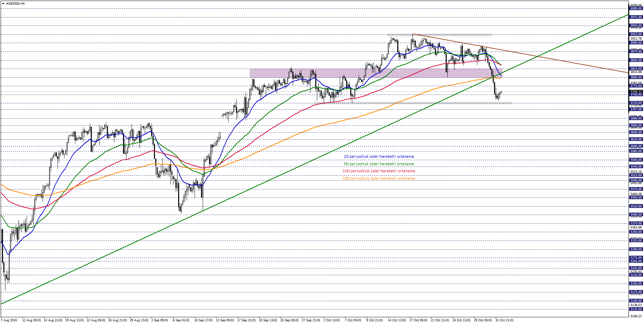
Task: Click the 5850.00 price level label
Action: click(x=636, y=60)
